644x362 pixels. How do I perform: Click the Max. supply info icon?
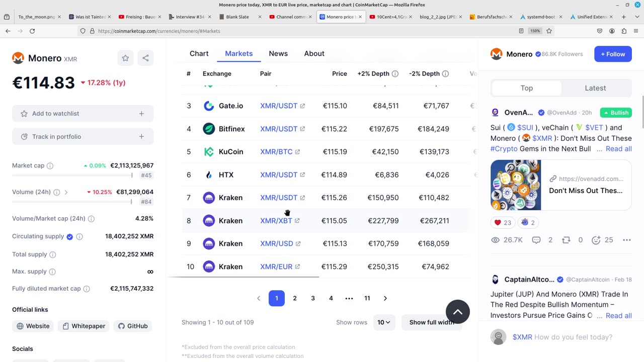point(52,271)
